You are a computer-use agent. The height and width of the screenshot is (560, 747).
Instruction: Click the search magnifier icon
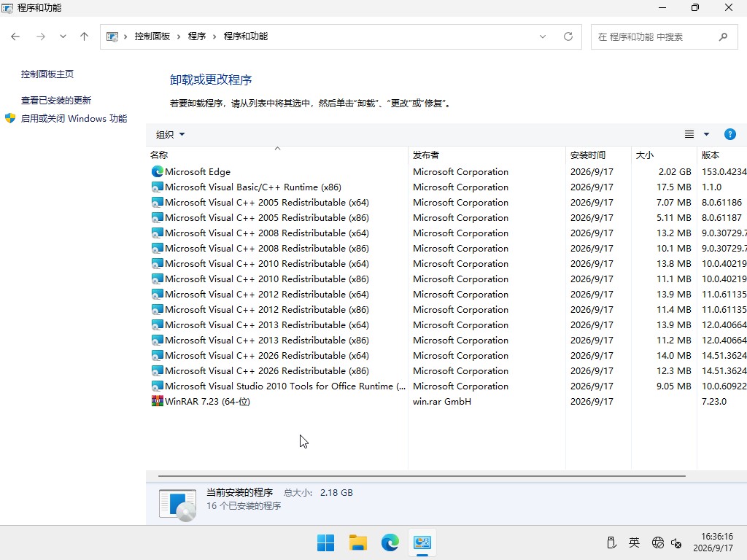[x=723, y=36]
